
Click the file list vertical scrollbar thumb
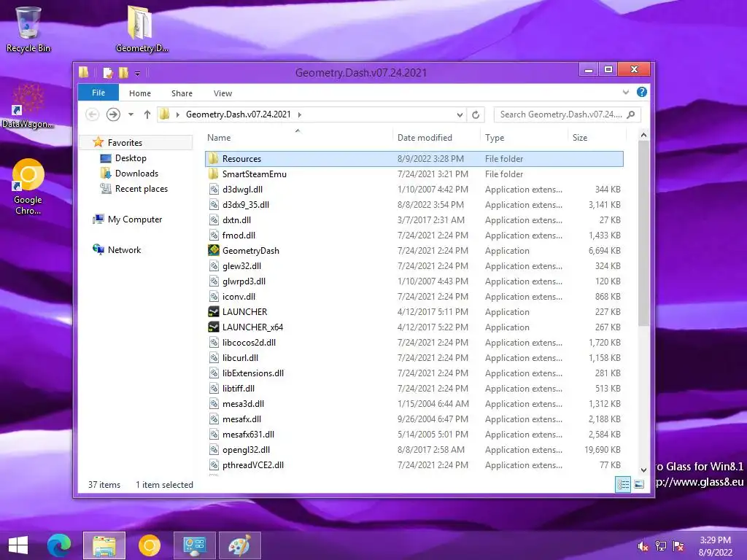click(643, 233)
